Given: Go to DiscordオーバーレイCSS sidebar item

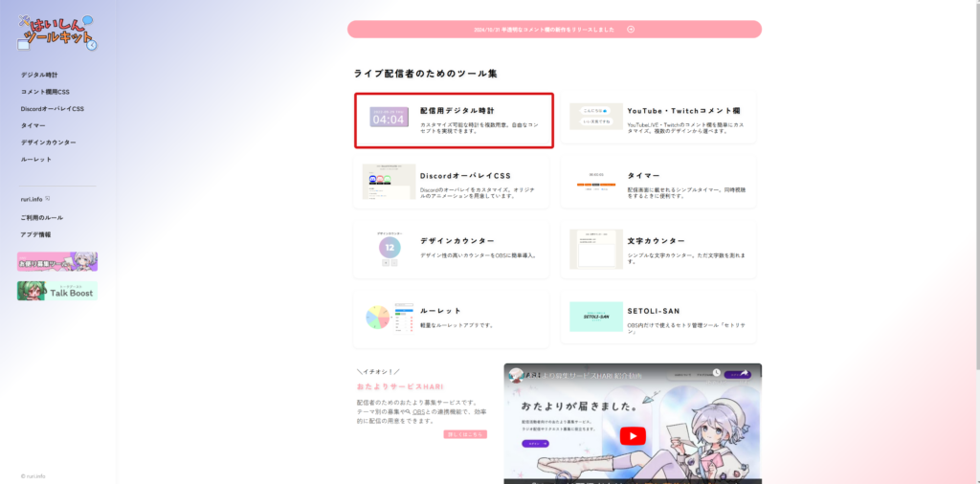Looking at the screenshot, I should pos(52,109).
